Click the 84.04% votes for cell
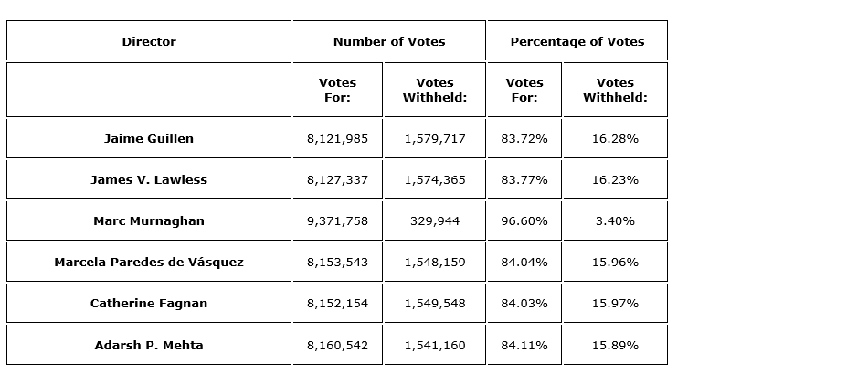The height and width of the screenshot is (386, 868). (524, 262)
